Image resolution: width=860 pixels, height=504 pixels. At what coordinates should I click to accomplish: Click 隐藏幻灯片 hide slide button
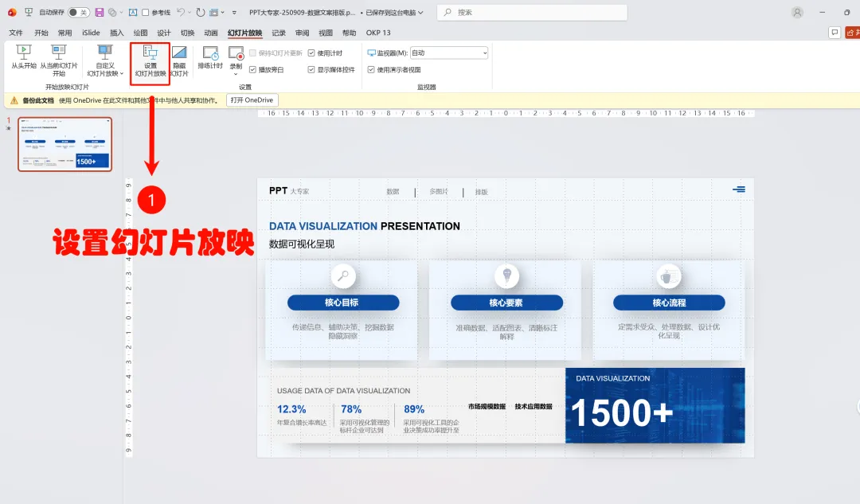pos(179,61)
